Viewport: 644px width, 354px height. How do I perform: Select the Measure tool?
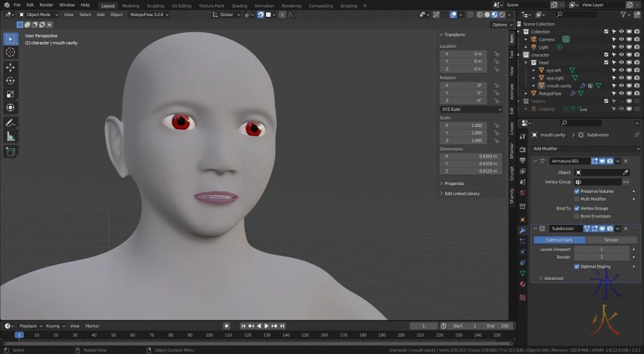10,136
